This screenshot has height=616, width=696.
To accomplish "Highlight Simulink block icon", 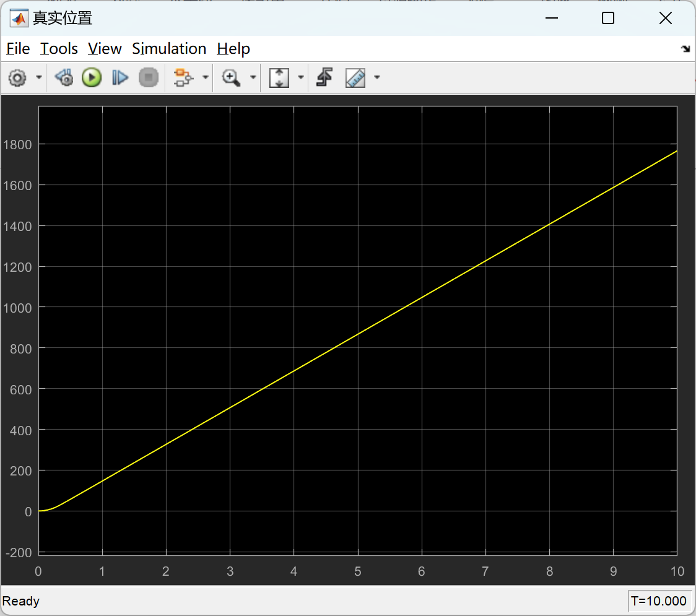I will tap(183, 77).
